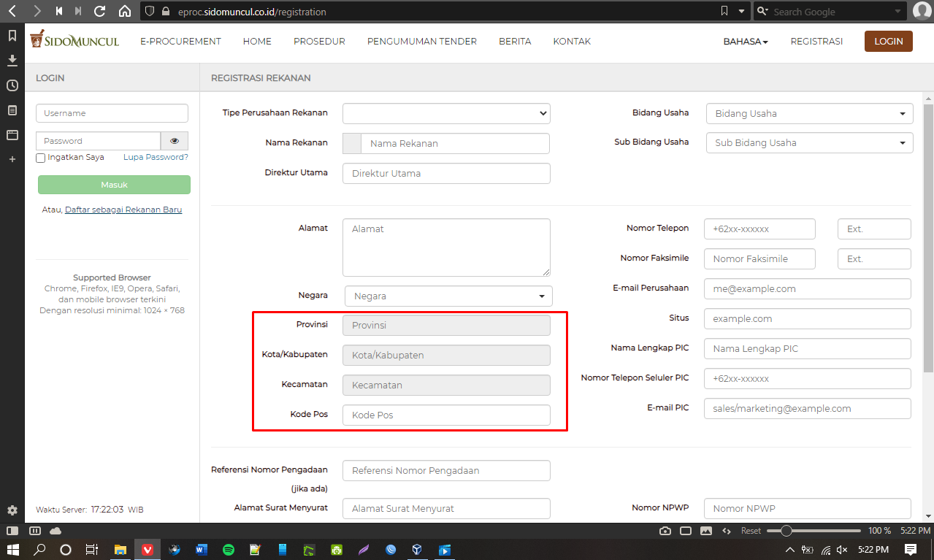Image resolution: width=934 pixels, height=560 pixels.
Task: Open the Tipe Perusahaan Rekanan dropdown
Action: (x=446, y=113)
